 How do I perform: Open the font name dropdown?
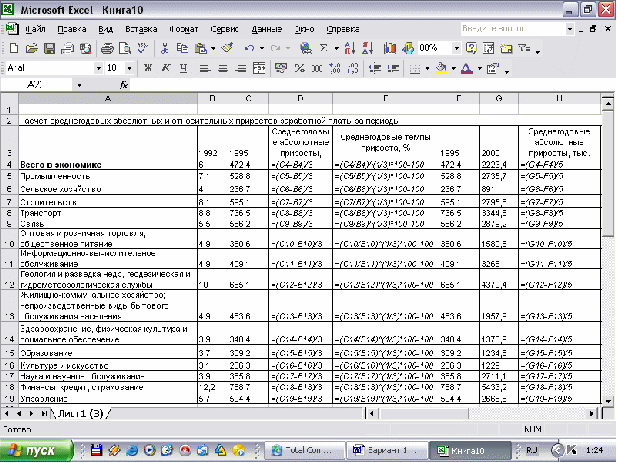coord(98,68)
